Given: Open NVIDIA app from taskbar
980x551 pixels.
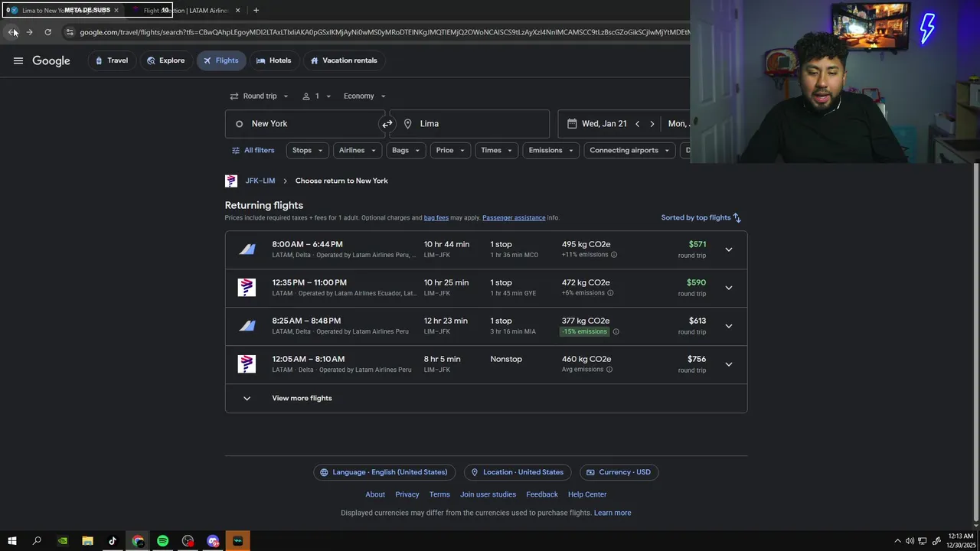Looking at the screenshot, I should (63, 541).
